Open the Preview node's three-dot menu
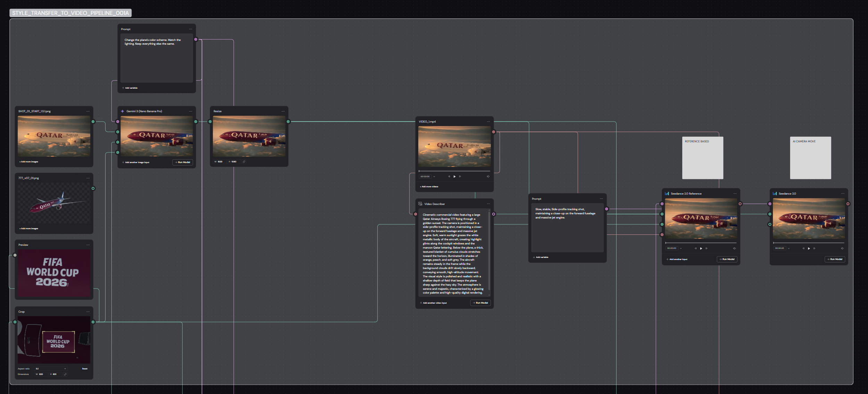 [x=88, y=245]
